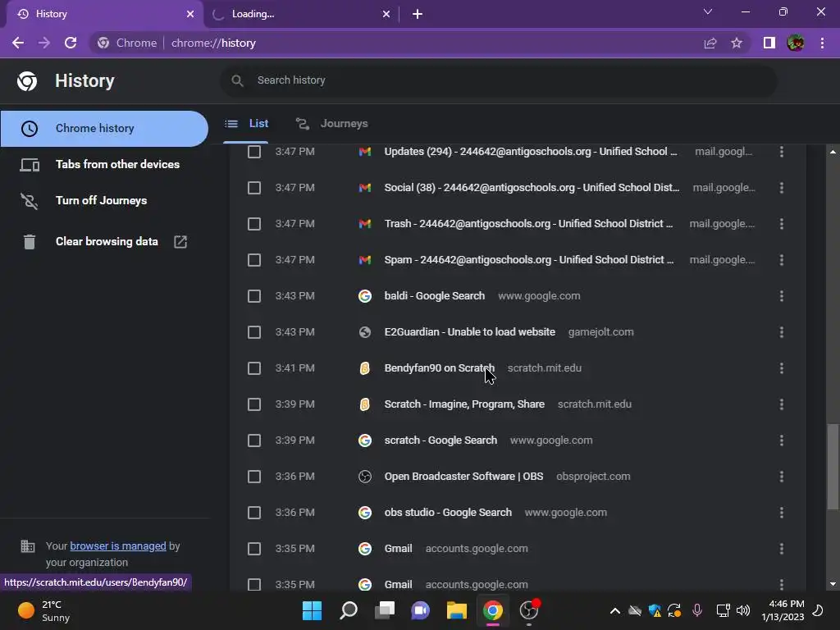
Task: Open the Chrome profile avatar
Action: 796,43
